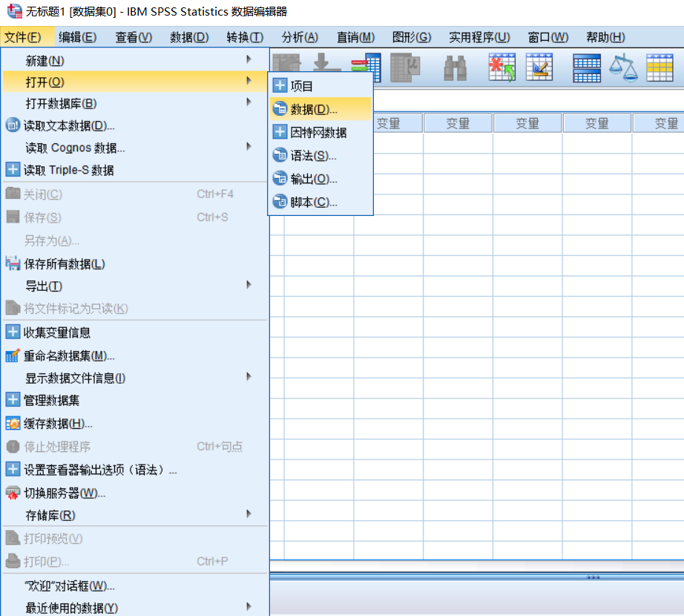
Task: Select 设置查看器输出选项（语法）menu entry
Action: click(135, 470)
